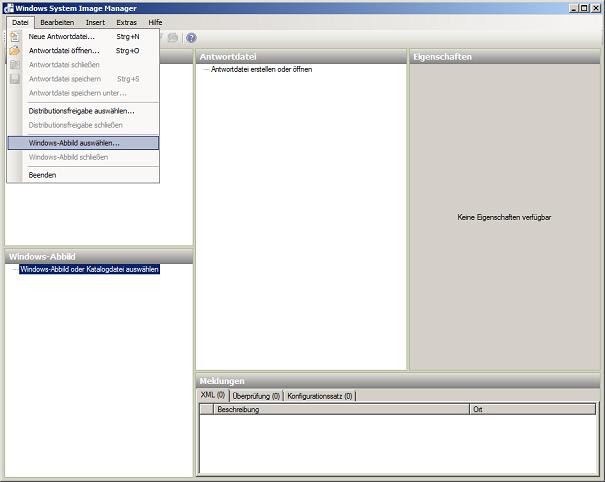Choose Neue Antwortdatei… from the menu
Viewport: 605px width, 482px height.
point(83,37)
